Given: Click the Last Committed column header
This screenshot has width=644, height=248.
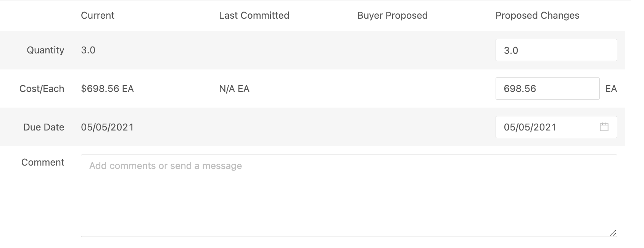Looking at the screenshot, I should pyautogui.click(x=254, y=16).
